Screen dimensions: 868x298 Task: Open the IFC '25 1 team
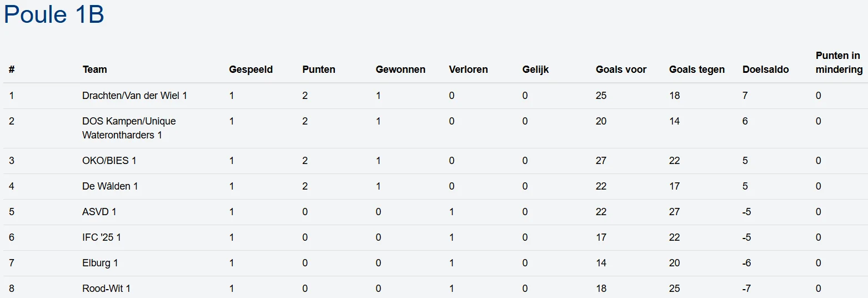click(x=102, y=237)
